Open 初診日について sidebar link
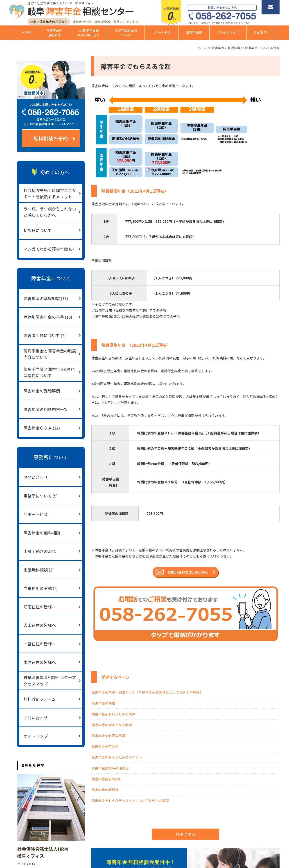 click(x=51, y=231)
